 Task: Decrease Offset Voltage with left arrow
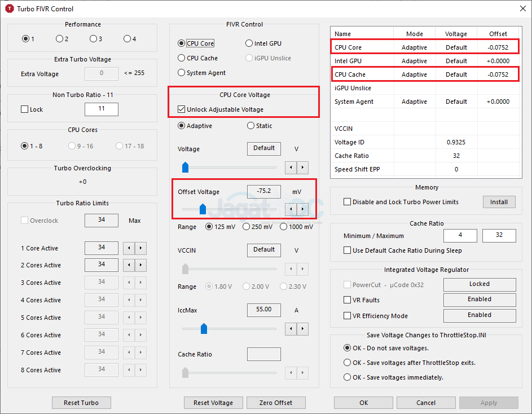(291, 209)
